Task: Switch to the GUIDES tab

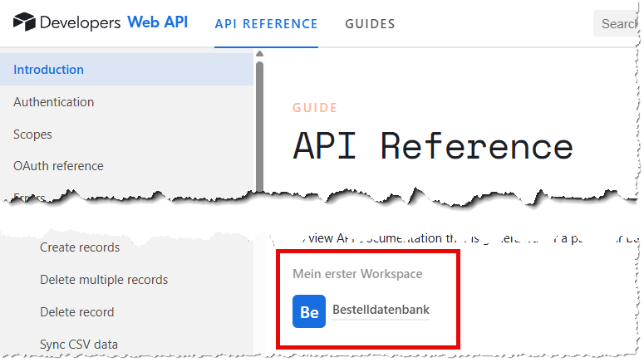Action: point(370,24)
